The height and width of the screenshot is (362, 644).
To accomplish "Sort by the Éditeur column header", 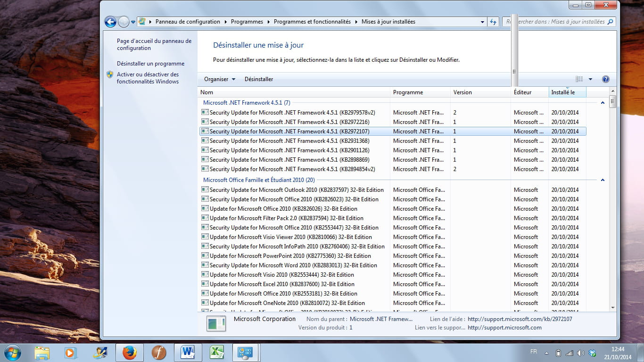I will pos(529,92).
